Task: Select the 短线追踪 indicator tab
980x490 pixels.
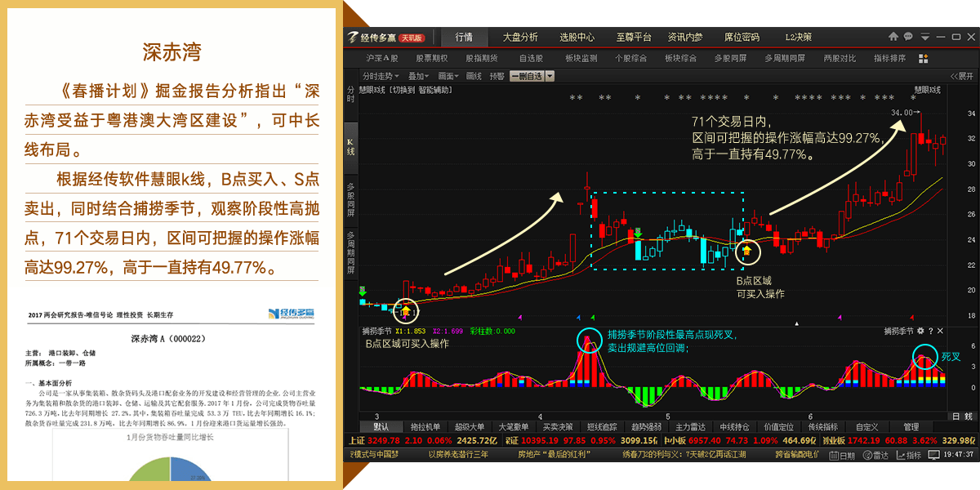Action: 602,427
